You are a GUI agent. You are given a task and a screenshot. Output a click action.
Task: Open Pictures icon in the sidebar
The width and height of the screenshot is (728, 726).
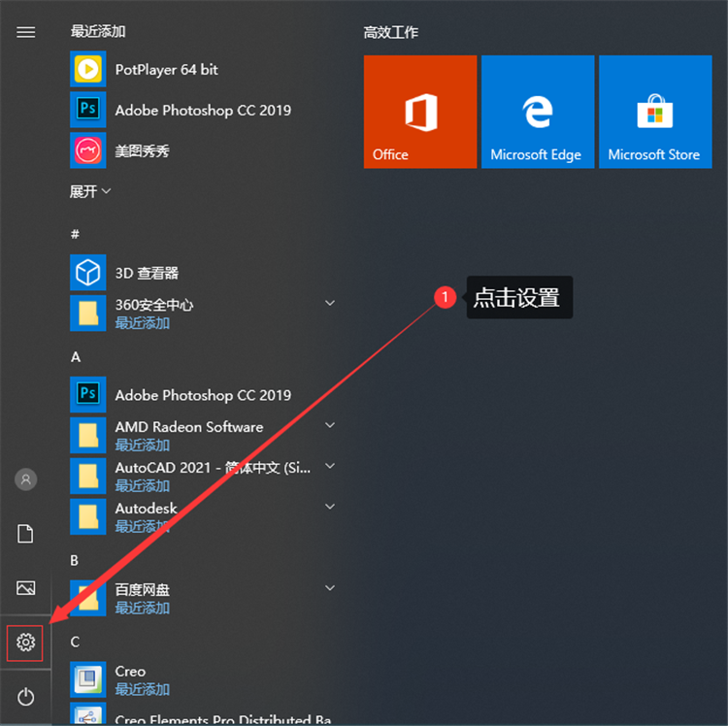pos(25,588)
